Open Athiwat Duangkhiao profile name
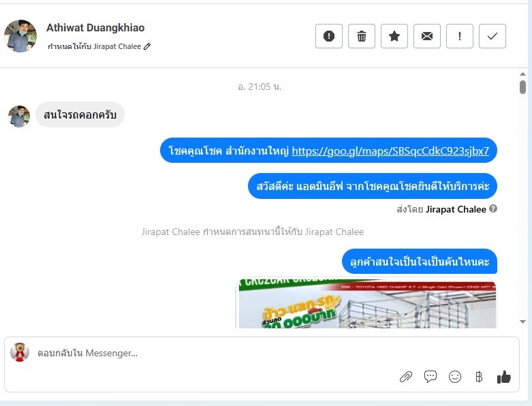532x406 pixels. (x=95, y=27)
